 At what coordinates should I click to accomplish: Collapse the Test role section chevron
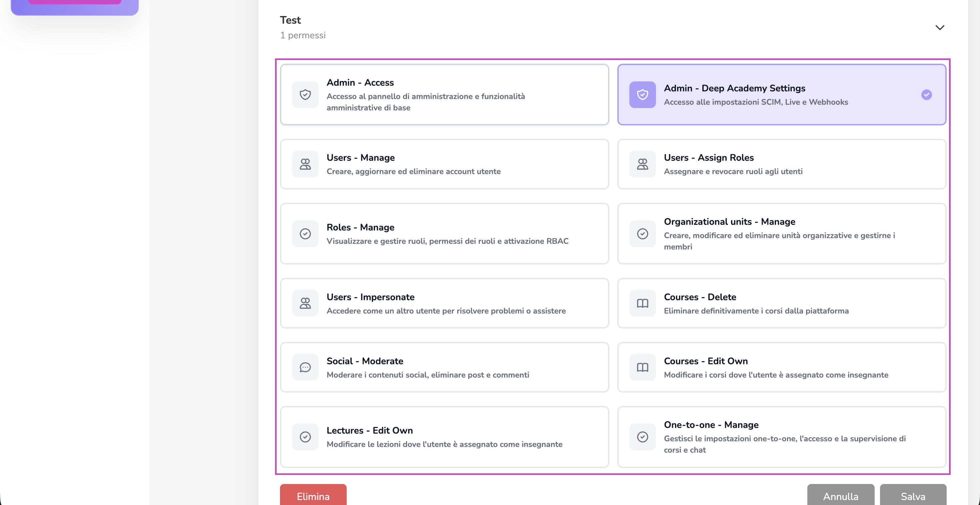pos(940,27)
